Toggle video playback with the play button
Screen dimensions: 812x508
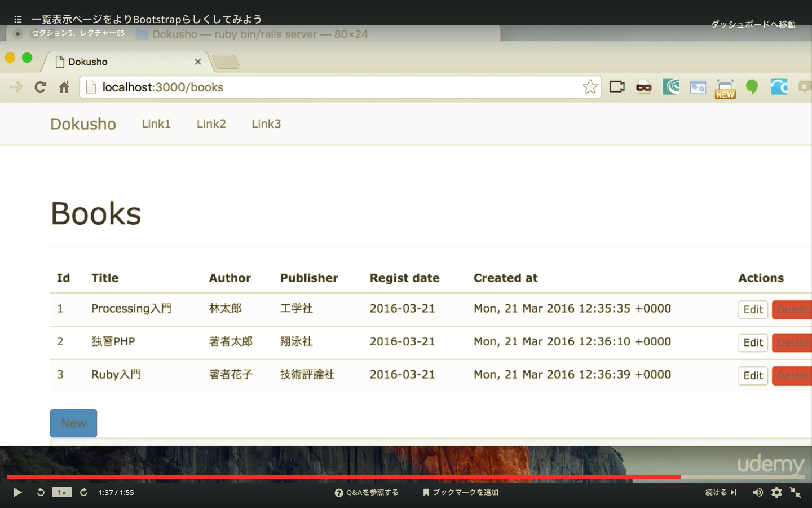(17, 492)
